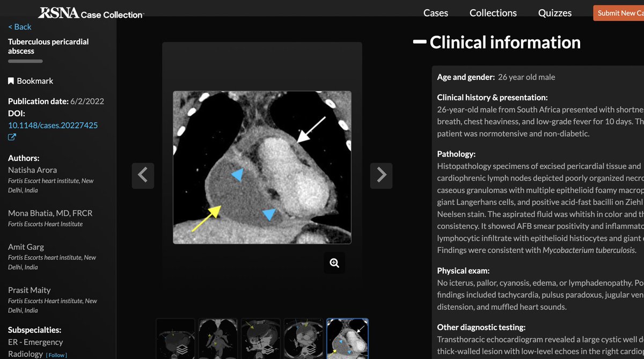Click the DOI label
The image size is (644, 359).
(x=16, y=113)
